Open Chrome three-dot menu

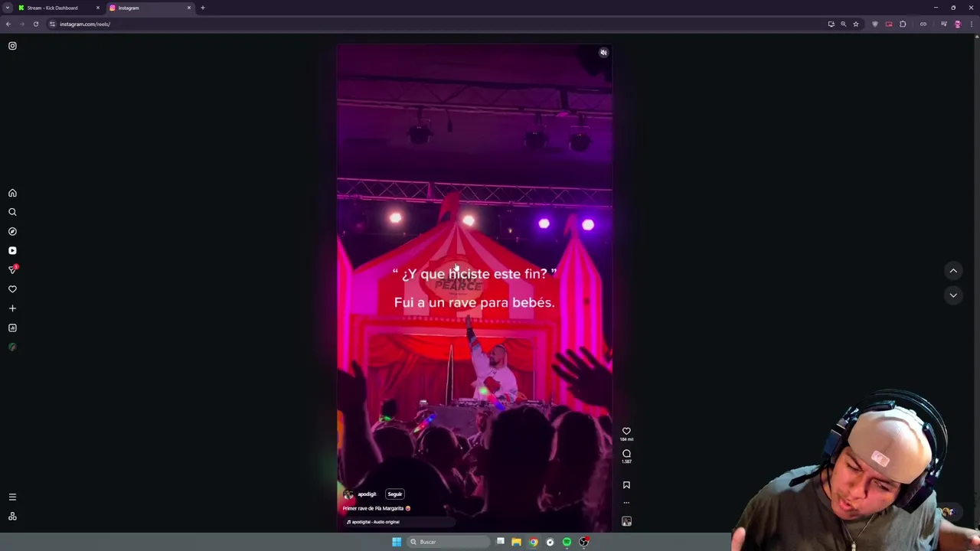point(972,24)
